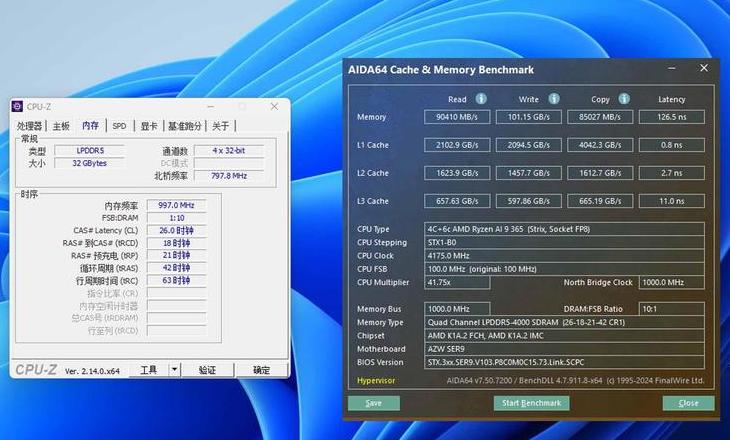Click the Write info icon in AIDA64
The height and width of the screenshot is (440, 730).
[554, 99]
